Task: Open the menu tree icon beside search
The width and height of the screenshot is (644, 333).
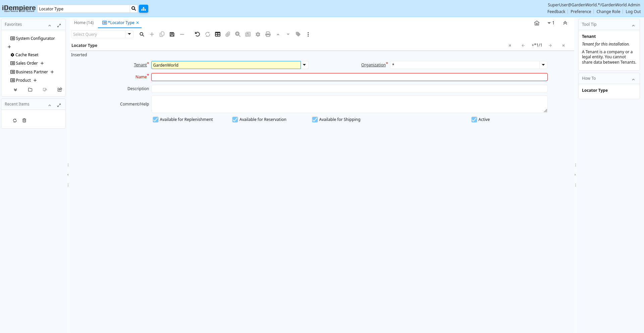Action: [x=144, y=9]
